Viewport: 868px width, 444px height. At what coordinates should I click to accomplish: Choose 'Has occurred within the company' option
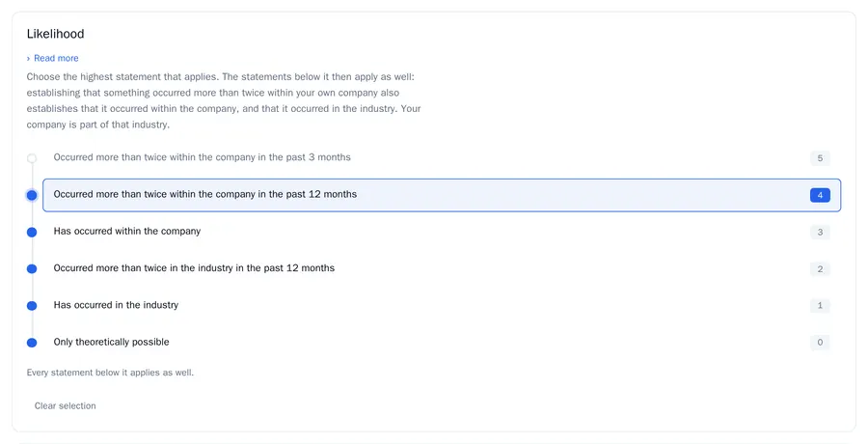click(442, 232)
